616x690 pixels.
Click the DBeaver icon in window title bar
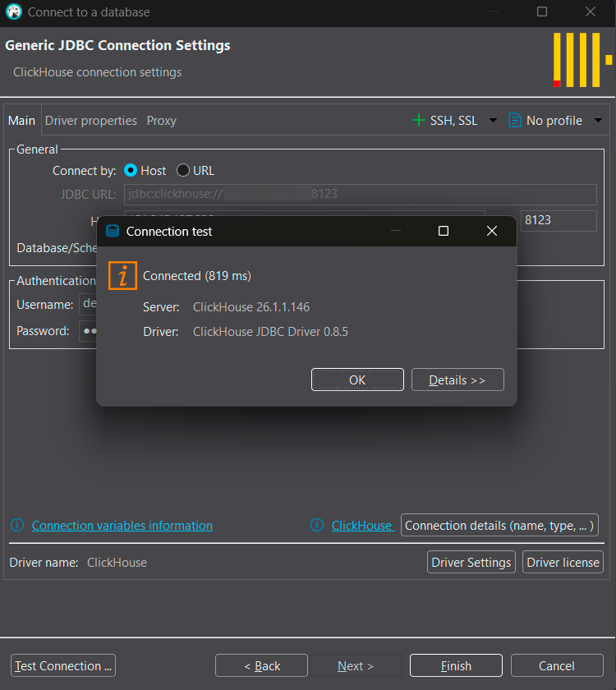point(13,12)
